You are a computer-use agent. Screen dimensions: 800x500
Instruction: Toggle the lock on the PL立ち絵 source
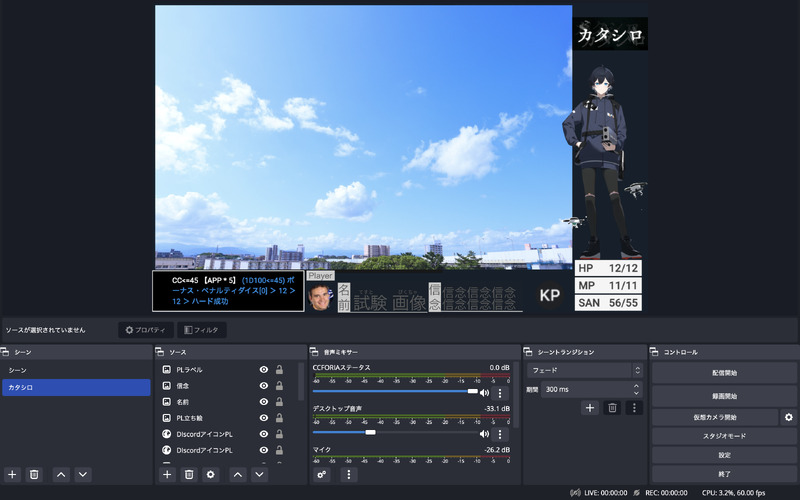[x=279, y=418]
